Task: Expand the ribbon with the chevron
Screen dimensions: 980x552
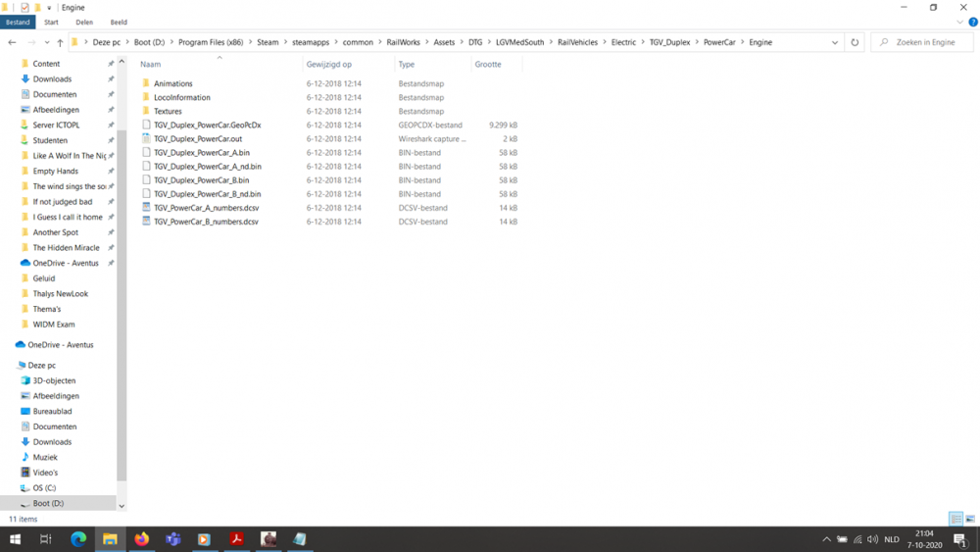Action: click(960, 22)
